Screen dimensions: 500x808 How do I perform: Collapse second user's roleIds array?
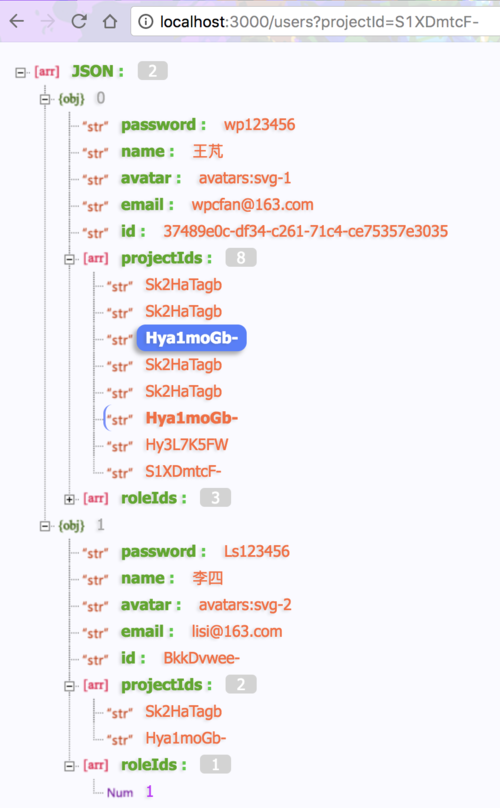point(69,766)
